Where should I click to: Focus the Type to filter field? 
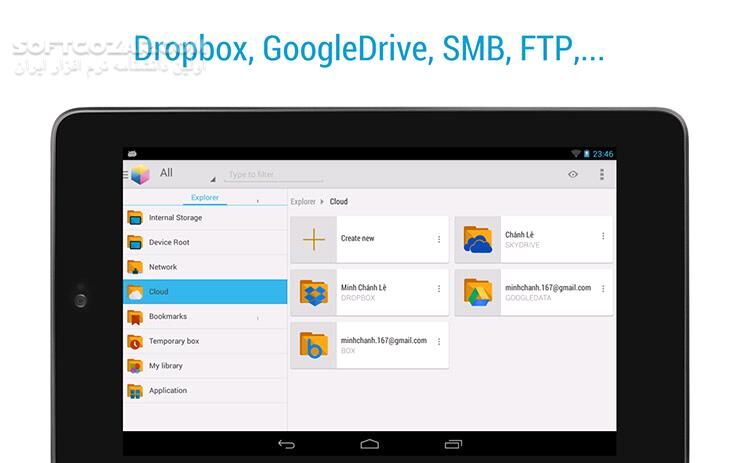(x=275, y=174)
